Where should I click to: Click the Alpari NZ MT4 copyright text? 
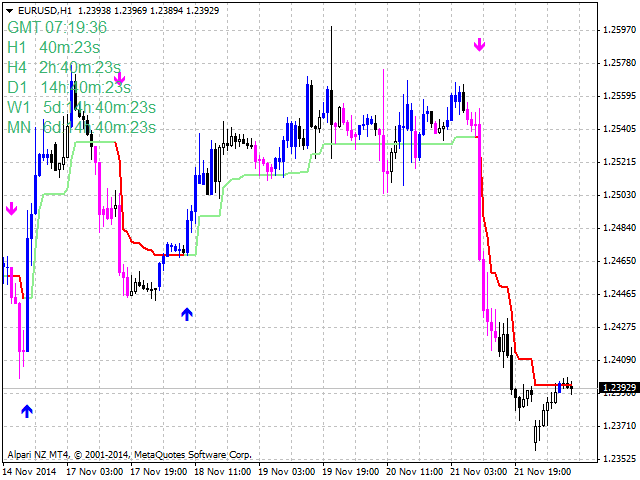pos(130,453)
